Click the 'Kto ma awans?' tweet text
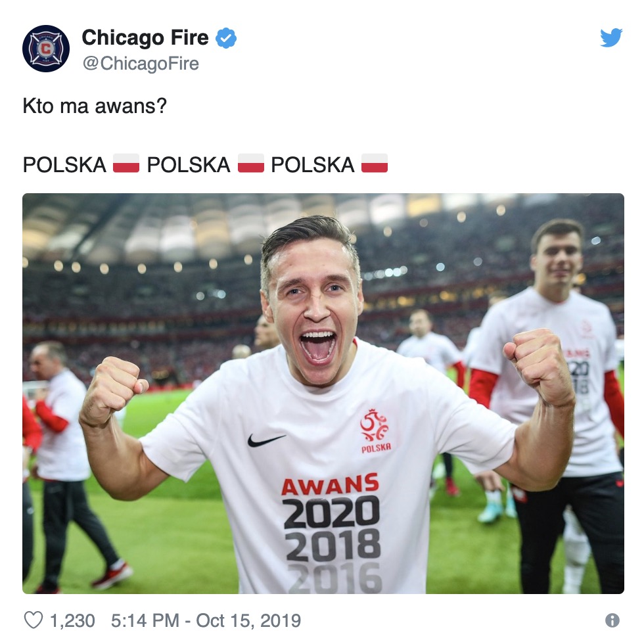 (95, 106)
